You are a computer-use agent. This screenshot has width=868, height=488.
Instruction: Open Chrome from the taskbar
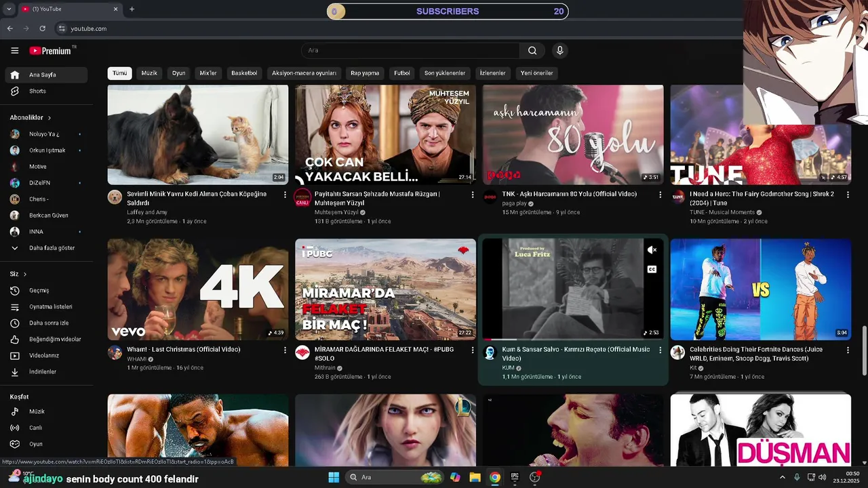[495, 477]
